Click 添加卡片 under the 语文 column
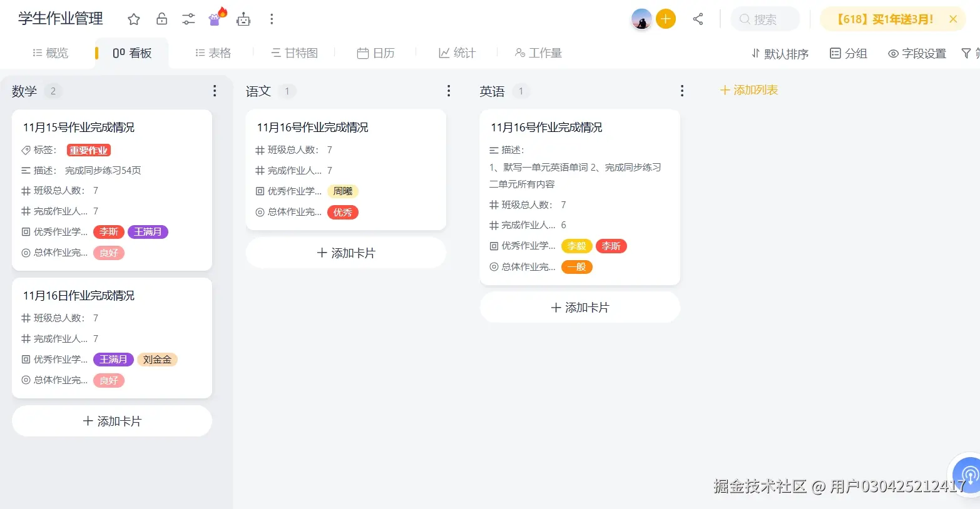980x509 pixels. tap(345, 253)
